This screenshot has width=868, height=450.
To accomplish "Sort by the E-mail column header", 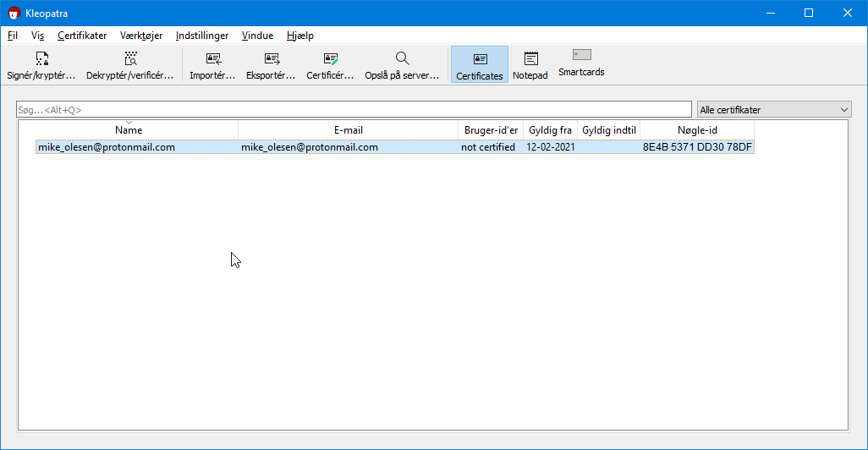I will coord(349,130).
